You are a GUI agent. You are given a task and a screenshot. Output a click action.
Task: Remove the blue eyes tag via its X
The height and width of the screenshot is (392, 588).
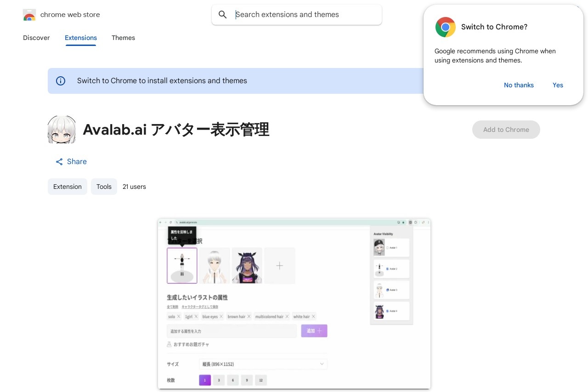click(x=221, y=317)
